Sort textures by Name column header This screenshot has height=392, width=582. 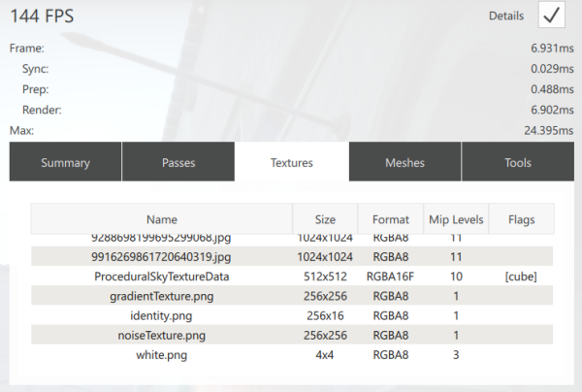click(161, 219)
